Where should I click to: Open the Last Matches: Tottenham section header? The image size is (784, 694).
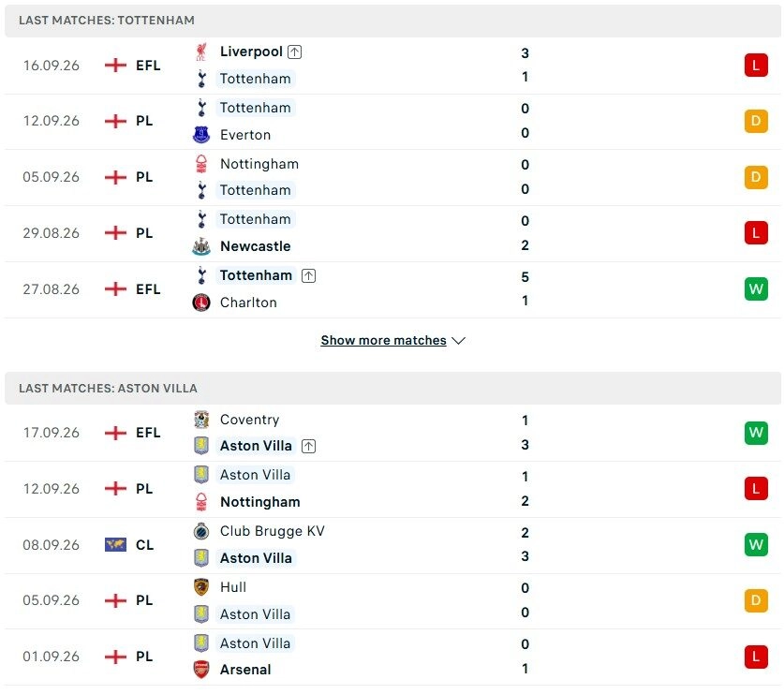coord(392,21)
